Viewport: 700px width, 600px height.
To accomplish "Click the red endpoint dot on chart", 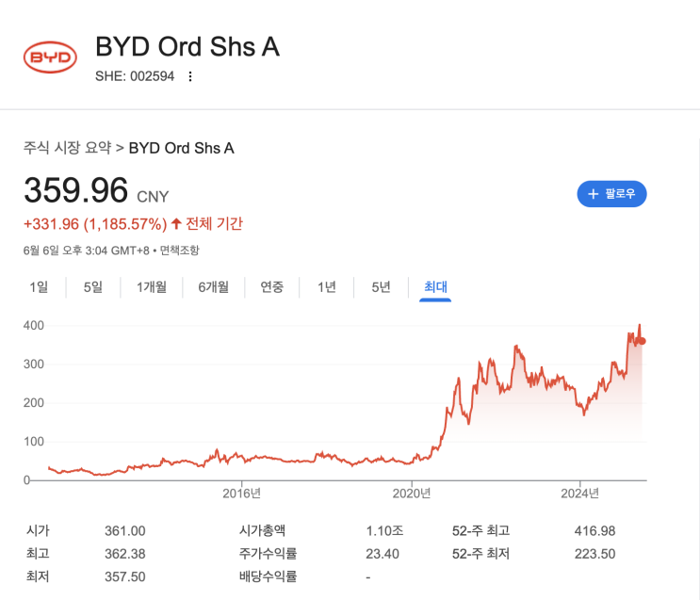I will click(x=643, y=341).
